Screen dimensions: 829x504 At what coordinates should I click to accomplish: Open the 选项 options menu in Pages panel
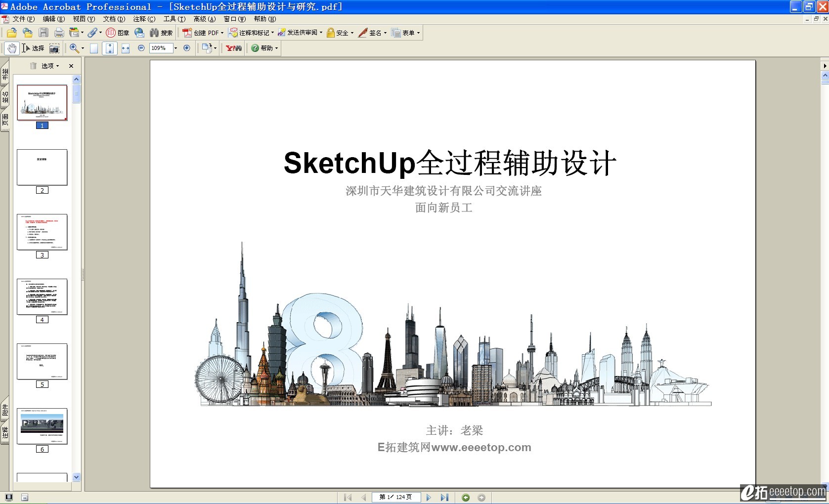[x=50, y=66]
